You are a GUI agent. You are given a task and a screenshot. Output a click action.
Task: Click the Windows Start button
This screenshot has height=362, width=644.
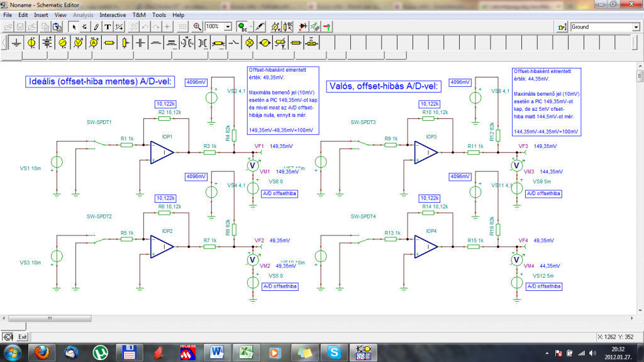tap(13, 353)
